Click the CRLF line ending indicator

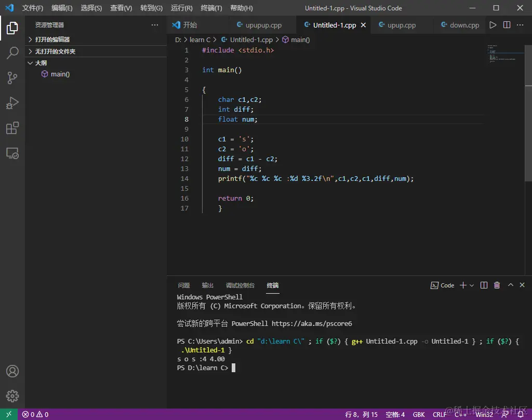coord(440,414)
